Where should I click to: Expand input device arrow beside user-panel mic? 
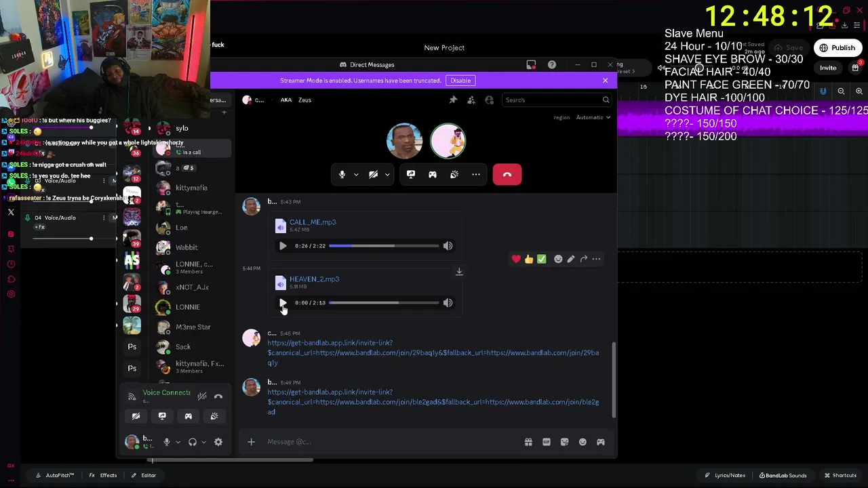(x=178, y=442)
